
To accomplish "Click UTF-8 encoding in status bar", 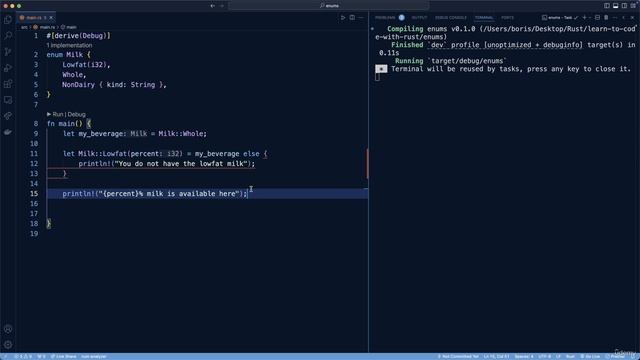I will pos(544,356).
